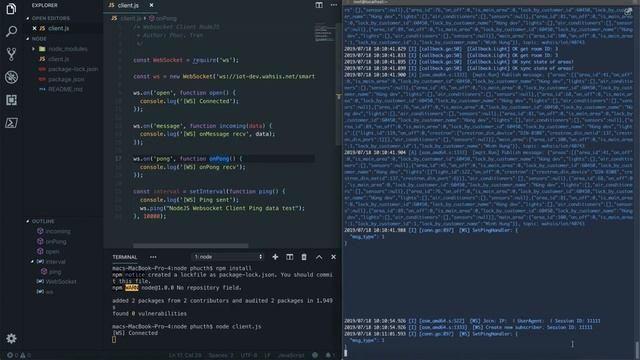640x360 pixels.
Task: Click the editor's horizontal scrollbar
Action: click(x=190, y=246)
